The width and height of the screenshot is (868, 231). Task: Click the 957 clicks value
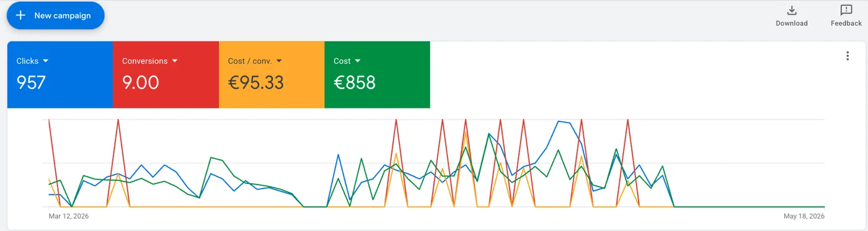[x=31, y=82]
